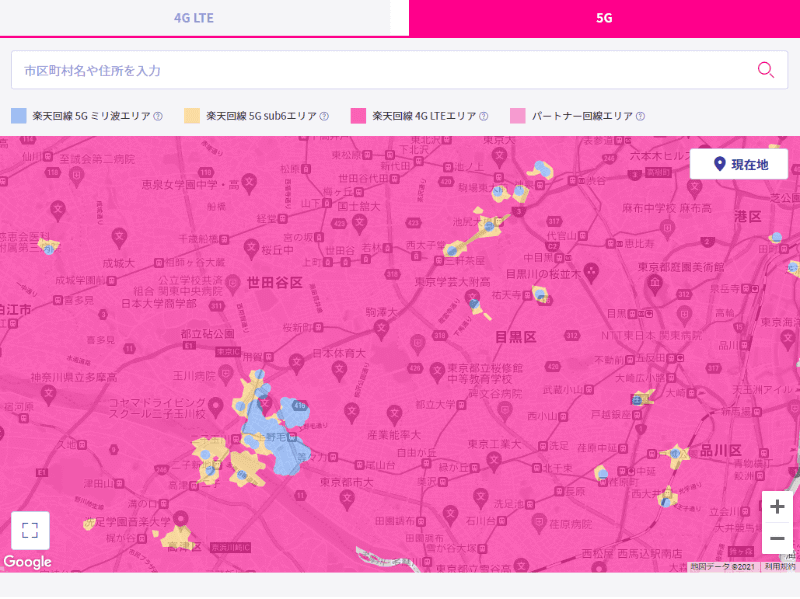Click the 三軒茶屋 station marker
This screenshot has width=800, height=599.
tap(439, 261)
